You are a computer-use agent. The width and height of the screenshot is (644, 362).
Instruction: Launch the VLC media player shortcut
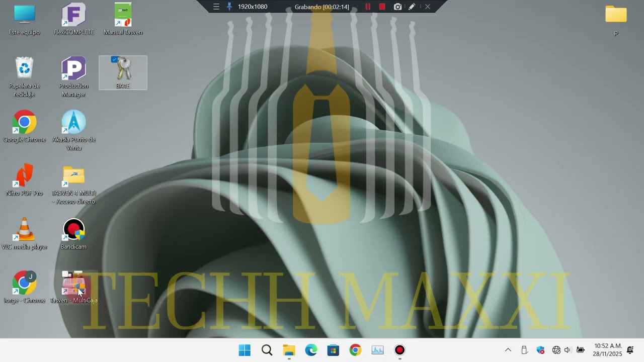coord(24,234)
